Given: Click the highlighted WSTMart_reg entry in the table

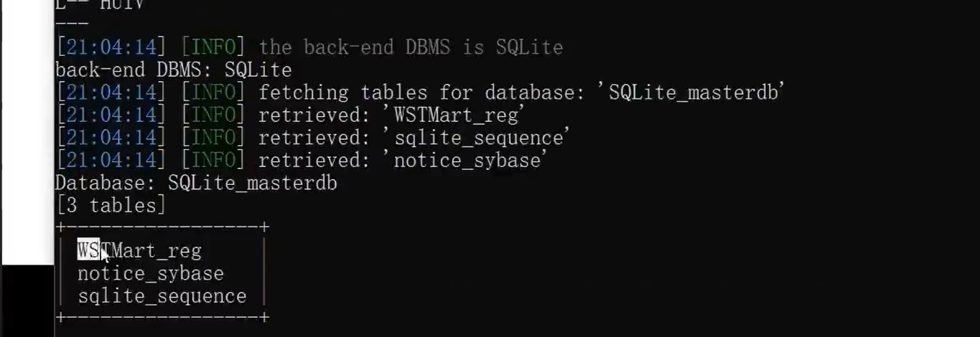Looking at the screenshot, I should tap(139, 251).
